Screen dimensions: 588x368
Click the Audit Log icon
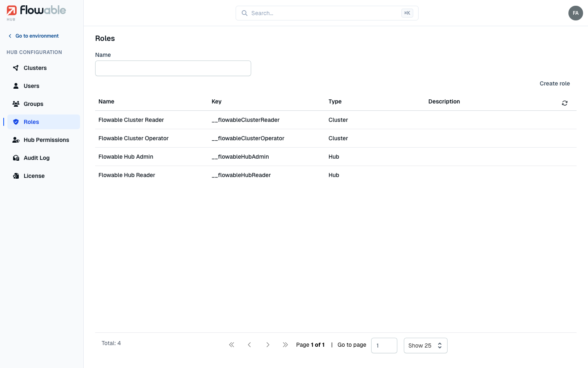[16, 158]
